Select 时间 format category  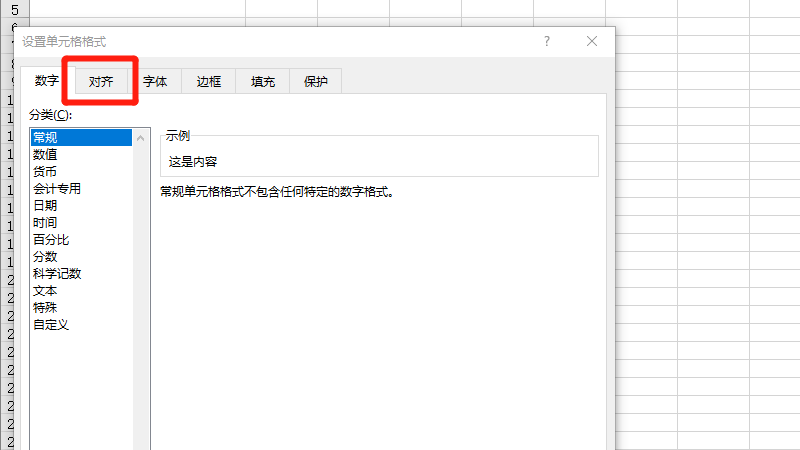[82, 222]
